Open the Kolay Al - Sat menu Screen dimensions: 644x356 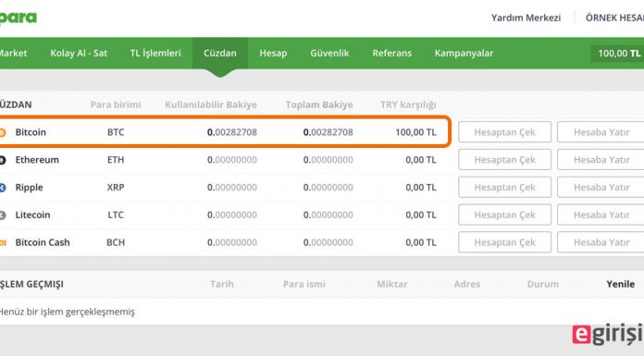(79, 53)
